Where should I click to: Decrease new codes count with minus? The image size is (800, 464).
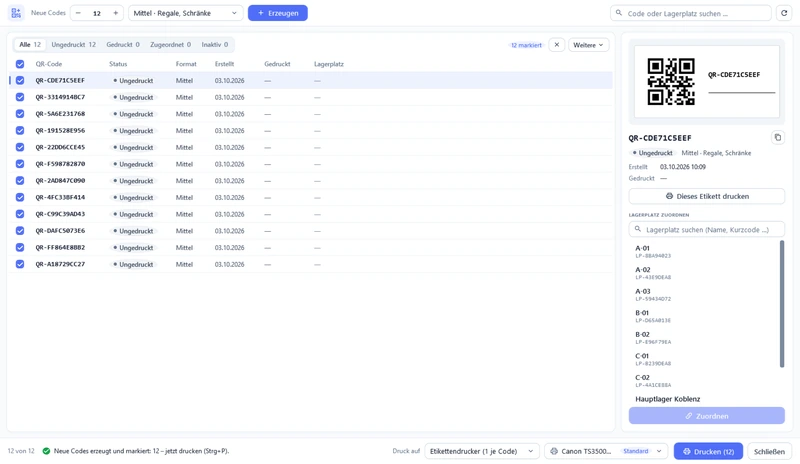click(78, 13)
